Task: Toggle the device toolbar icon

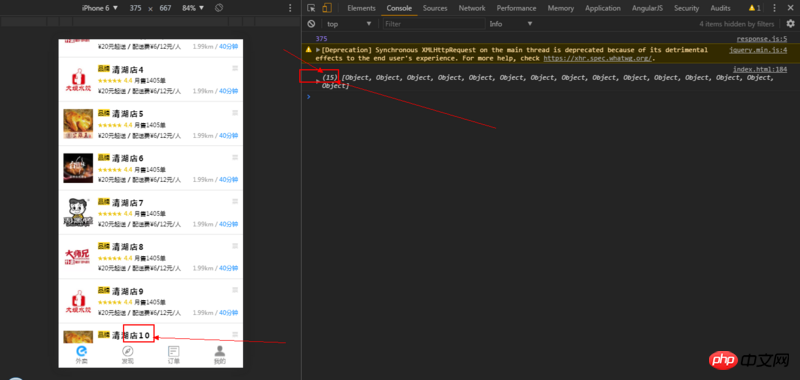Action: pyautogui.click(x=327, y=8)
